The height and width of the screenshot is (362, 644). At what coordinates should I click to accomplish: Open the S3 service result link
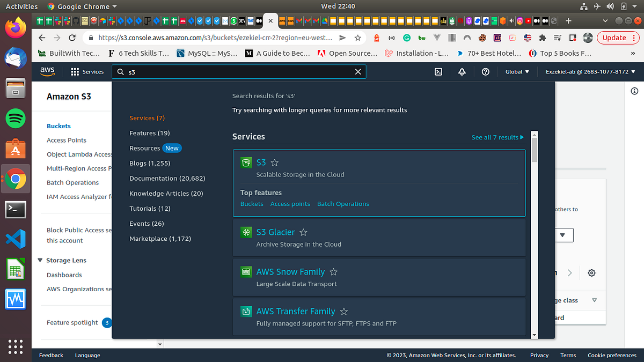(261, 162)
